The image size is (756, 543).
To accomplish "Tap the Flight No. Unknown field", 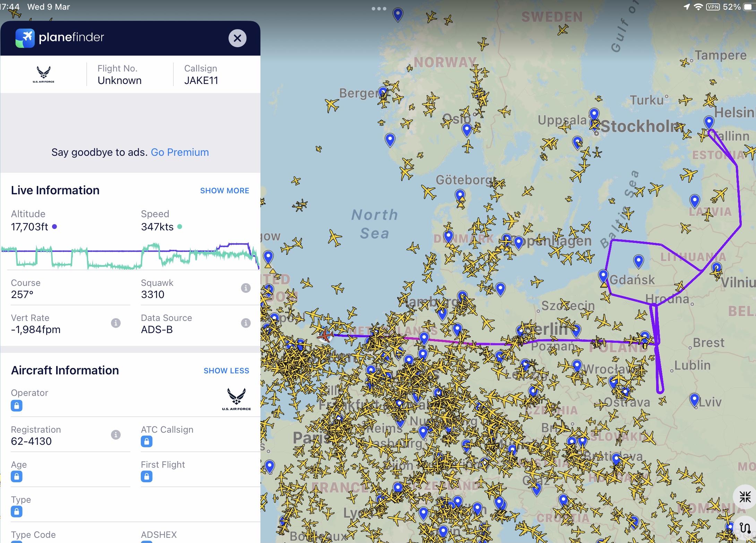I will tap(119, 74).
